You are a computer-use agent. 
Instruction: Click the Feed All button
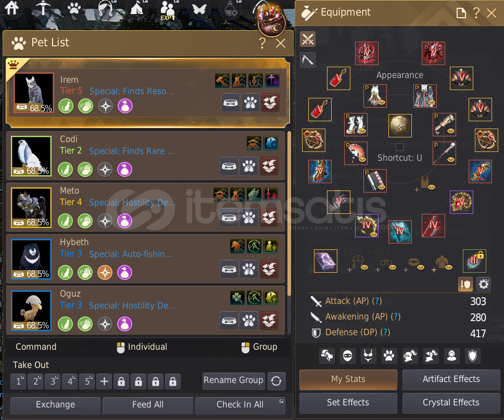point(148,404)
